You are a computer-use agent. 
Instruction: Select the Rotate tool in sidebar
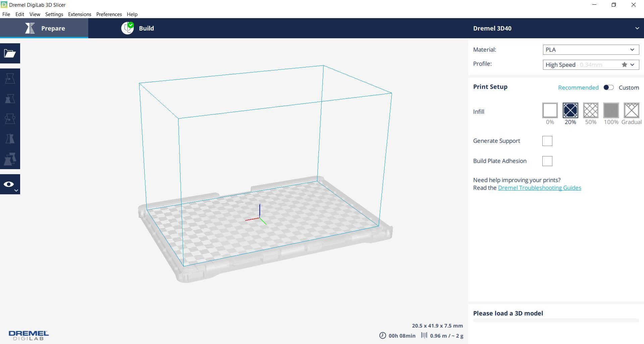10,119
